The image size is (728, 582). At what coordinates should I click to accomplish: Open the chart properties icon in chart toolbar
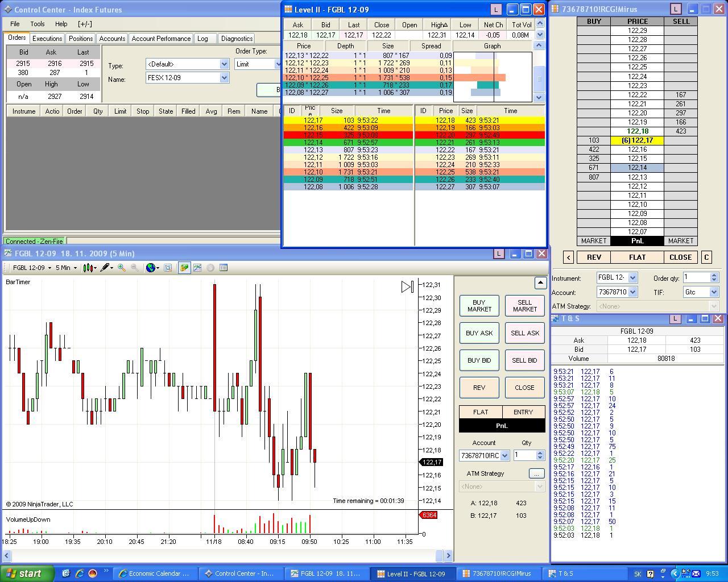(x=224, y=268)
